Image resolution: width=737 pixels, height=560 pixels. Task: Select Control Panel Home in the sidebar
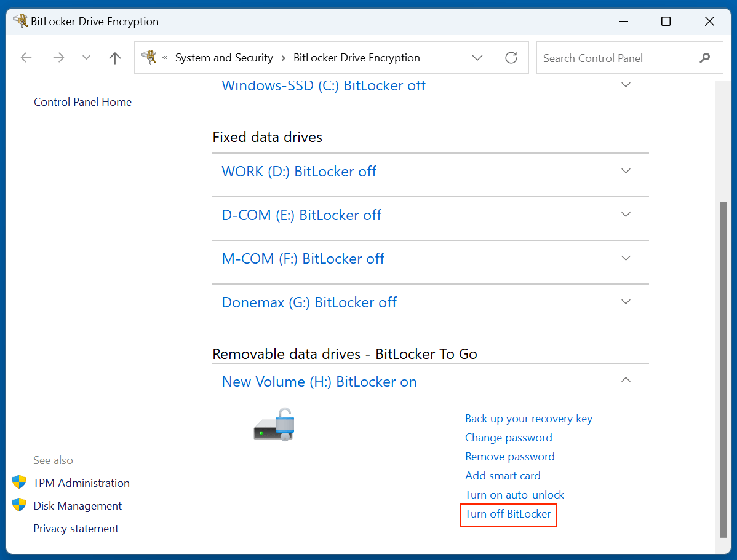82,101
